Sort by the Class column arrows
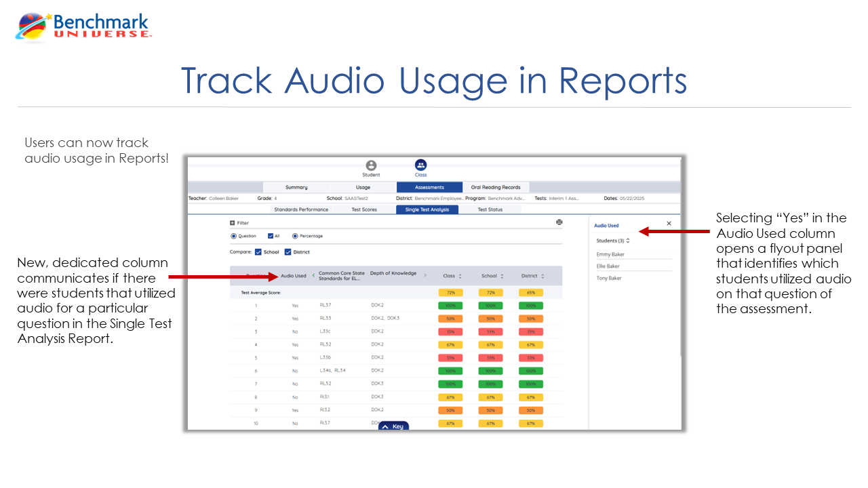868x488 pixels. coord(460,277)
